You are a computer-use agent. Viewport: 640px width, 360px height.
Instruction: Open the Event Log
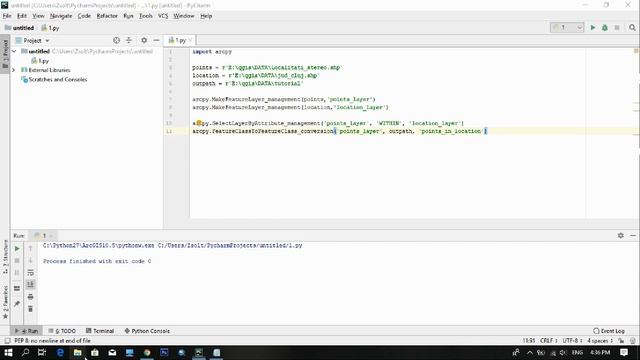(609, 331)
